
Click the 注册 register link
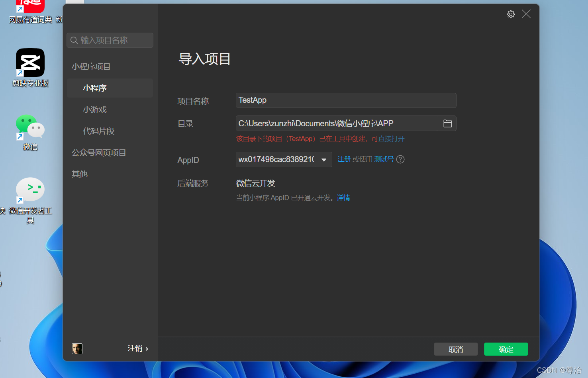coord(344,159)
